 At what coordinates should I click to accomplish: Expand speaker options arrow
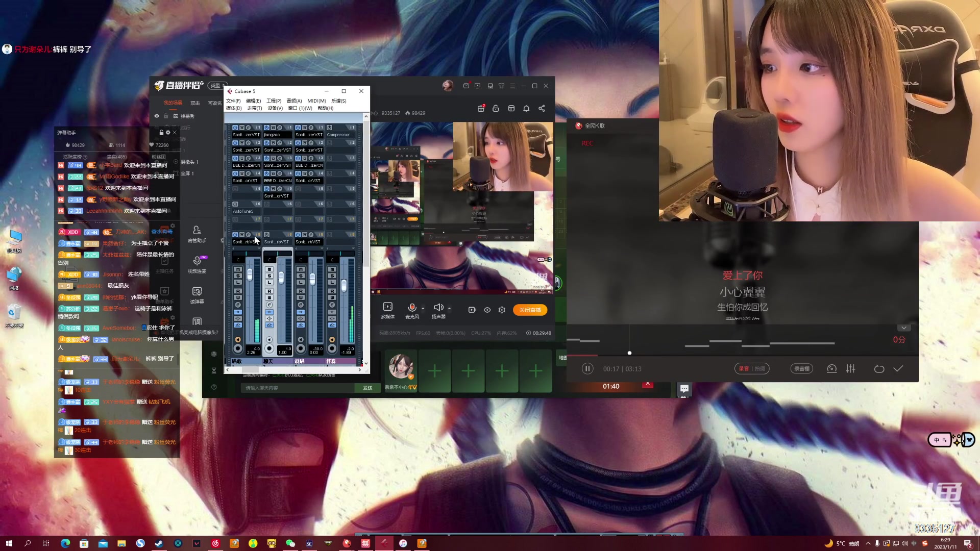[x=449, y=308]
